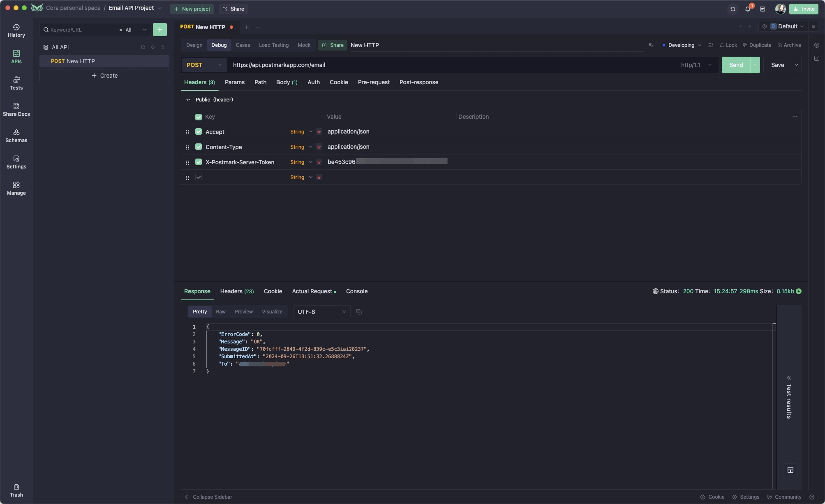Collapse Sidebar from the bottom bar
825x504 pixels.
(208, 497)
